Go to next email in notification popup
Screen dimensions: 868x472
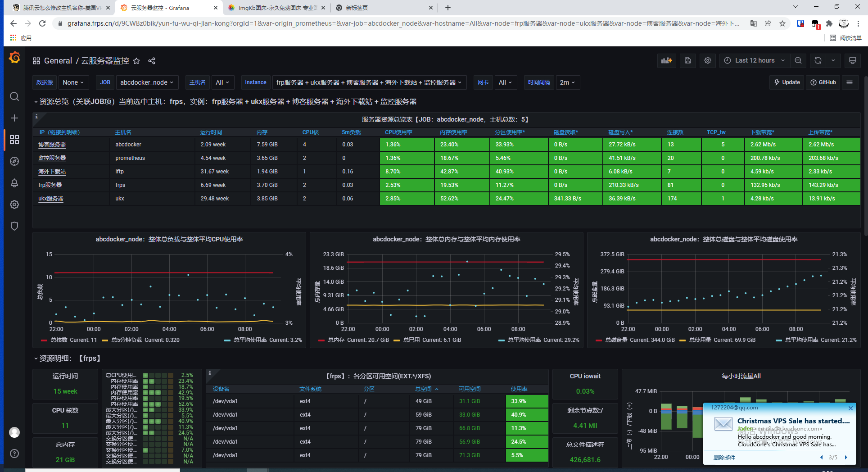coord(846,458)
